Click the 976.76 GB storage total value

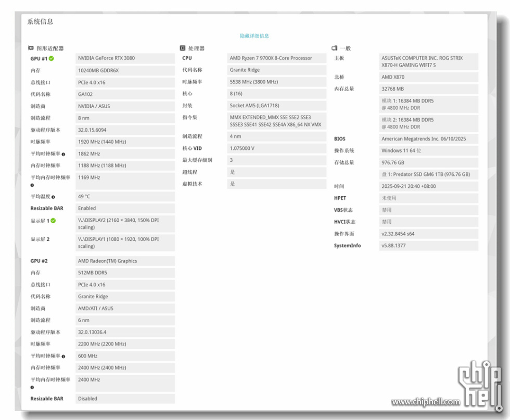coord(429,163)
